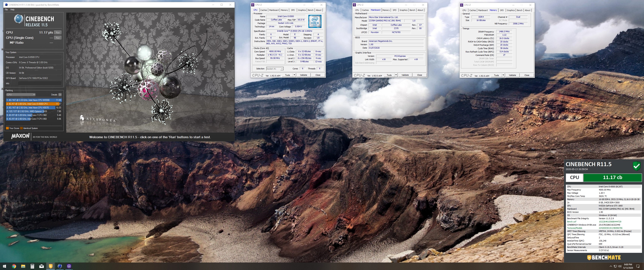Show hidden system tray icons

(611, 266)
